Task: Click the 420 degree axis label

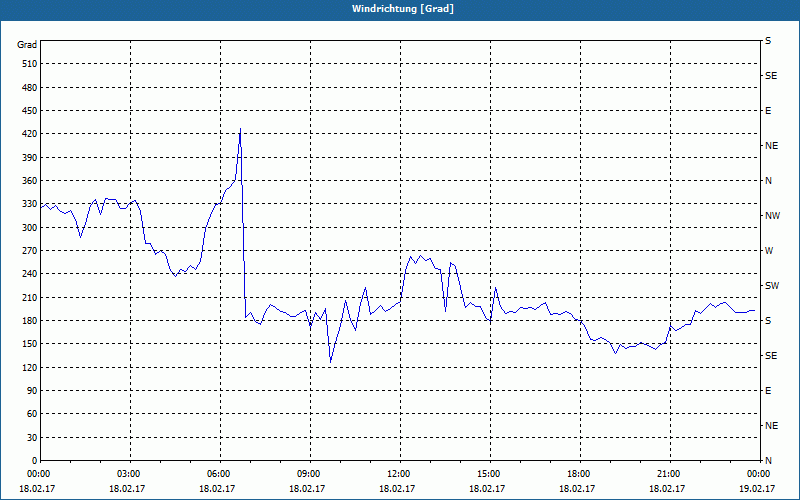Action: coord(30,134)
